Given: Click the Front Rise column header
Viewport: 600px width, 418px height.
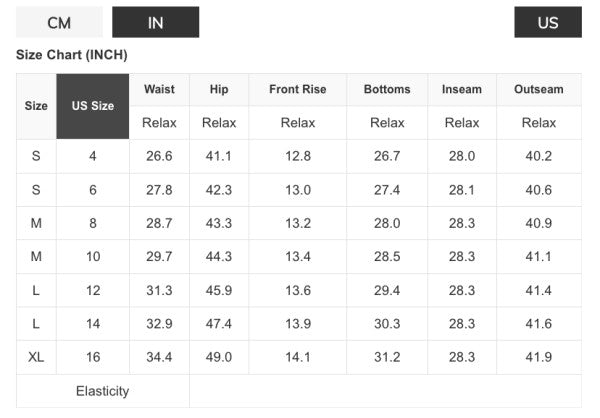Looking at the screenshot, I should point(297,89).
